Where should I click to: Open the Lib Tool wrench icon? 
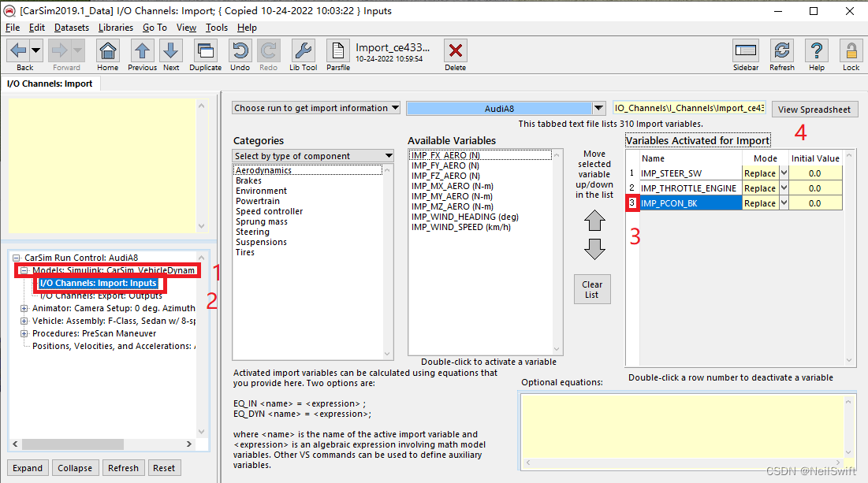point(304,51)
